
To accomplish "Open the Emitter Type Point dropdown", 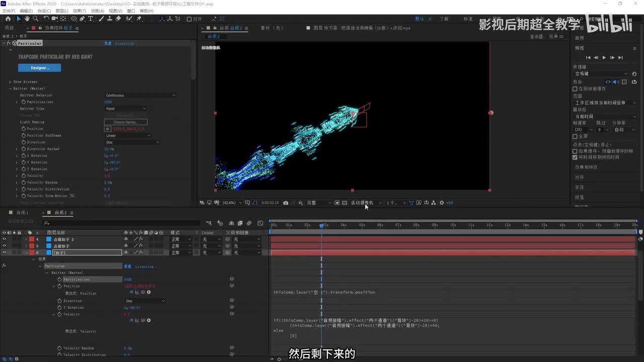I will pyautogui.click(x=126, y=109).
